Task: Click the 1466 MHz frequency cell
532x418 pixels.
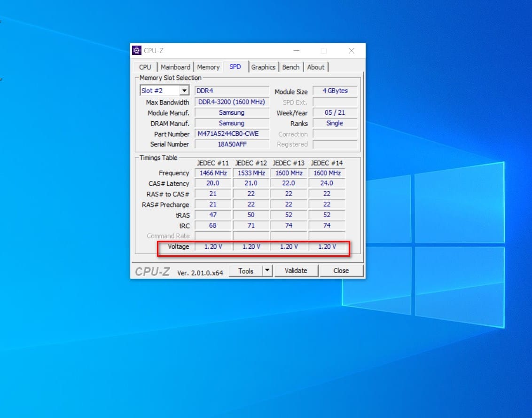Action: 213,173
